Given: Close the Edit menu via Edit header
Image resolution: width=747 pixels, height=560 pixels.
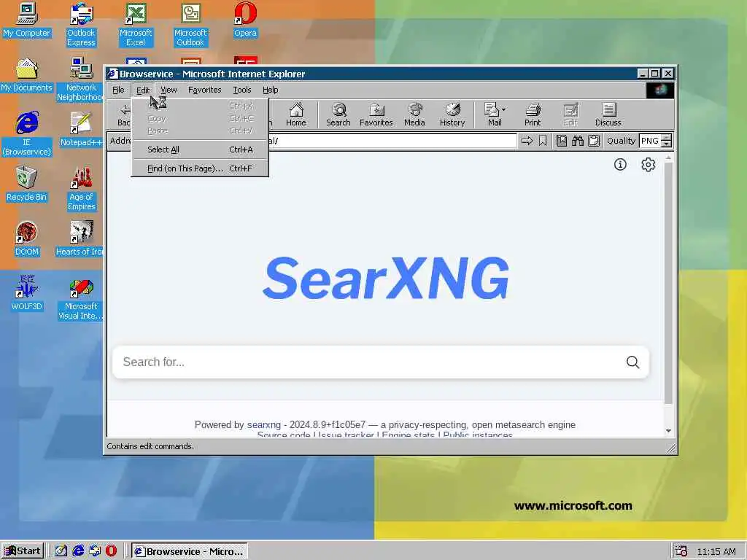Looking at the screenshot, I should tap(143, 90).
